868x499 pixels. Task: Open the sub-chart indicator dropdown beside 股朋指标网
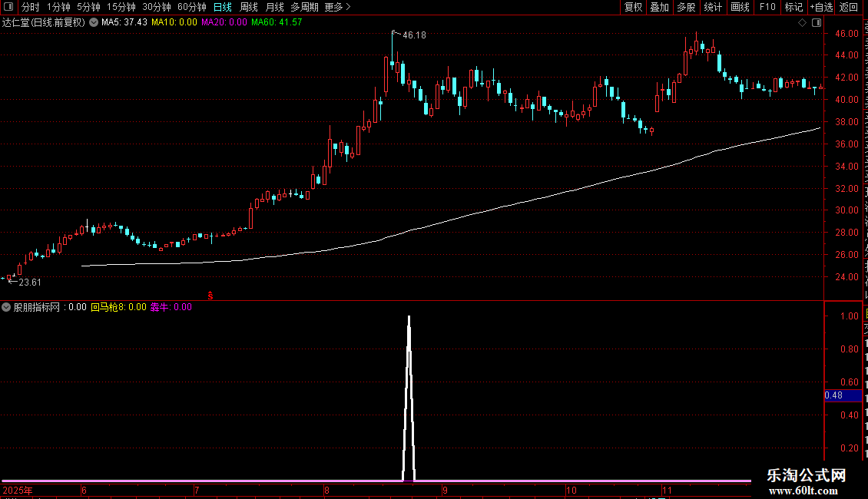click(6, 307)
